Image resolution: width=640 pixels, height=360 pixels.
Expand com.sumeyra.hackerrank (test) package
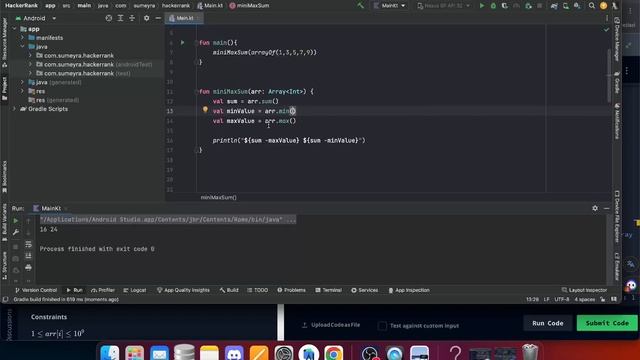pos(30,73)
